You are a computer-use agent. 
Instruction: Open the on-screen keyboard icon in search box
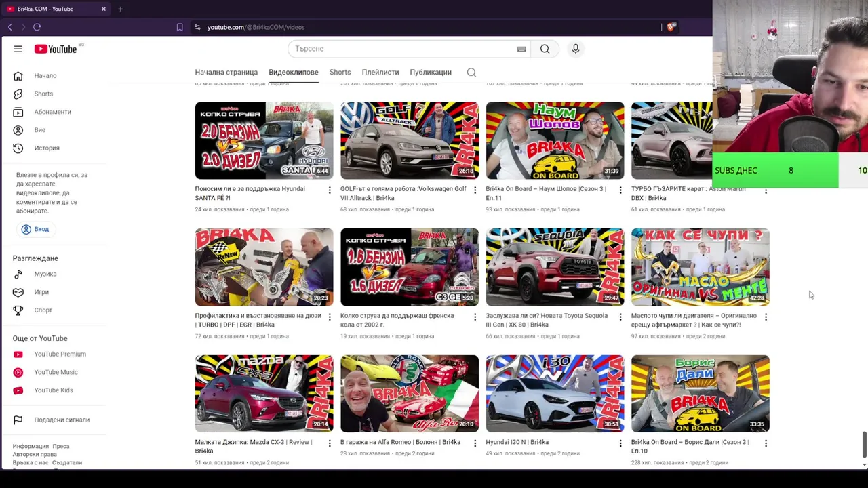point(521,49)
